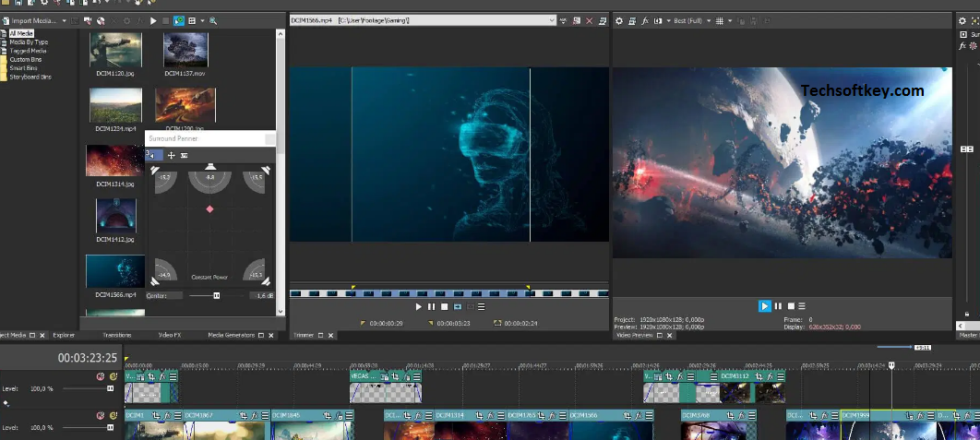Click the Import Media button
The image size is (980, 440).
tap(29, 20)
